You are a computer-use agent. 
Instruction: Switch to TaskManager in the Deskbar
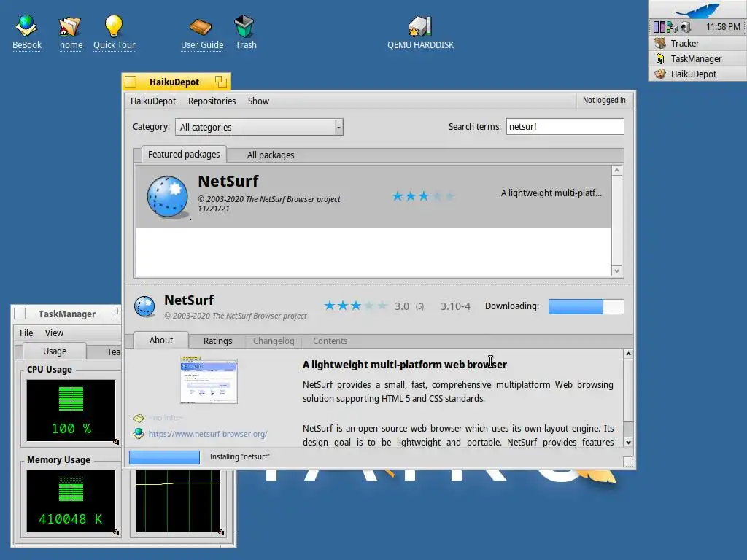pos(697,58)
